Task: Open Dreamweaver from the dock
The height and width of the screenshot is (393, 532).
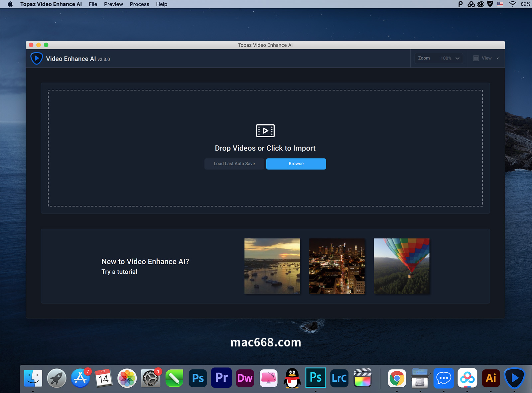Action: pos(245,378)
